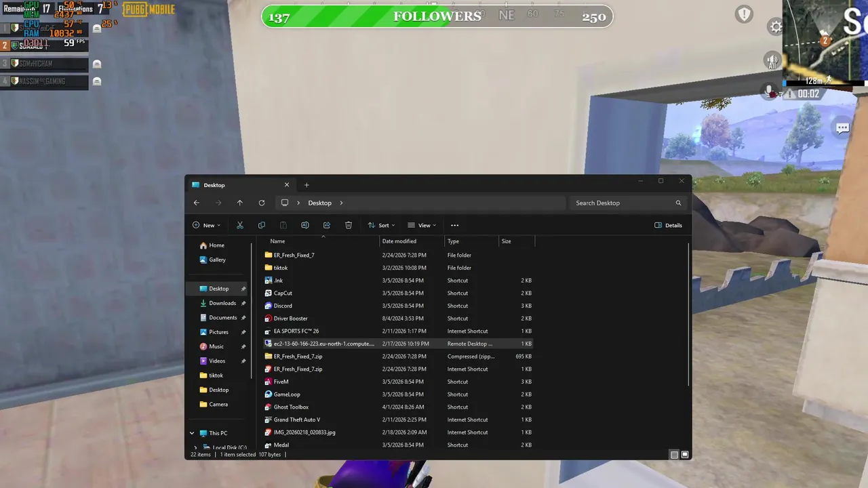868x488 pixels.
Task: Open the Camera folder in sidebar
Action: tap(218, 404)
